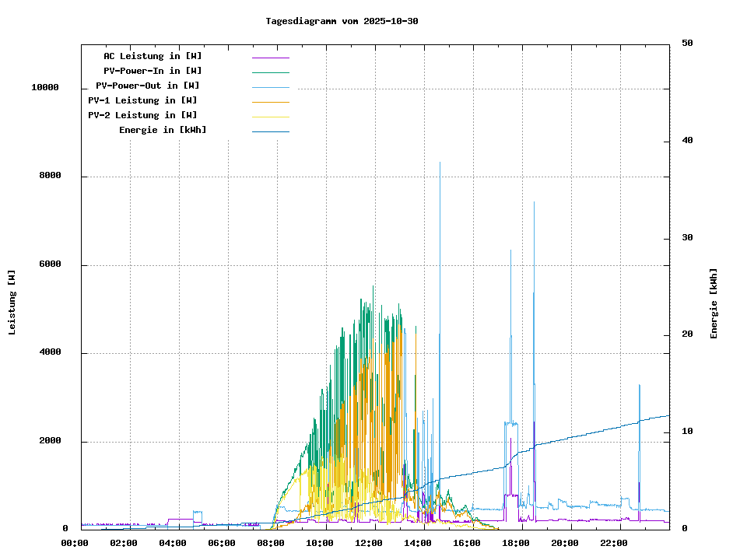Image resolution: width=747 pixels, height=560 pixels.
Task: Click the yellow PV-2 Leistung legend line
Action: tap(270, 117)
